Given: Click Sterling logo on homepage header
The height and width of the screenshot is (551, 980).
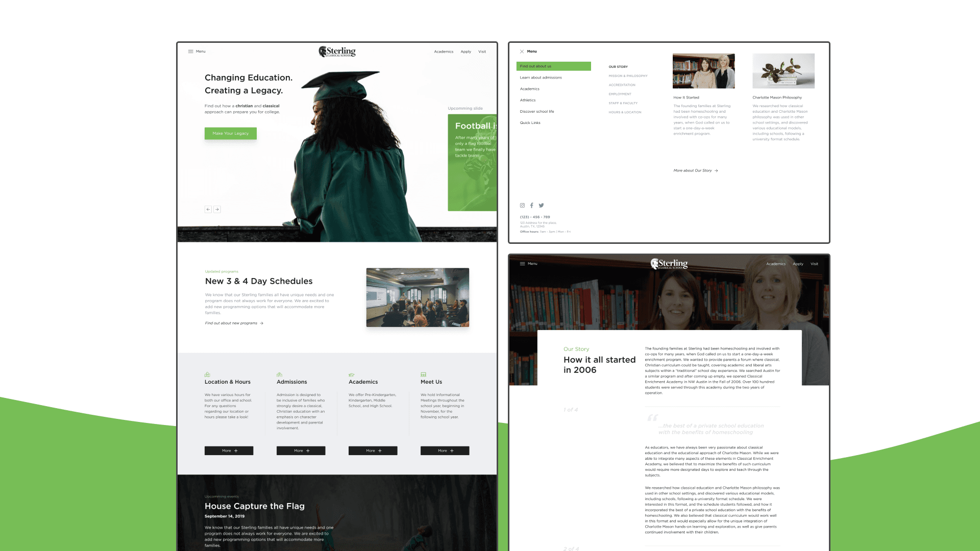Looking at the screenshot, I should (337, 52).
